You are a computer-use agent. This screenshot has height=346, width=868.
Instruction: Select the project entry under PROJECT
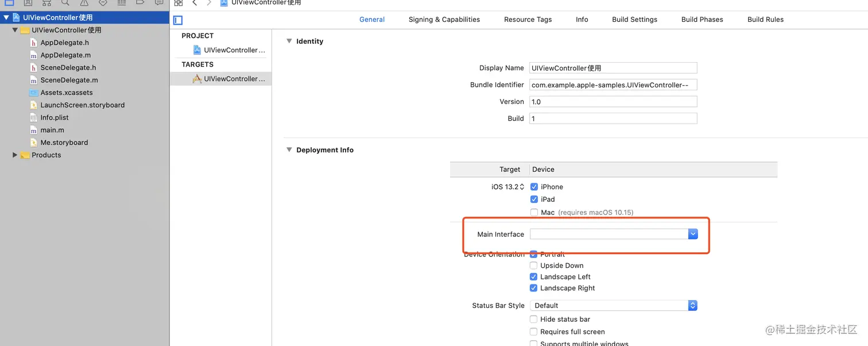pyautogui.click(x=230, y=50)
